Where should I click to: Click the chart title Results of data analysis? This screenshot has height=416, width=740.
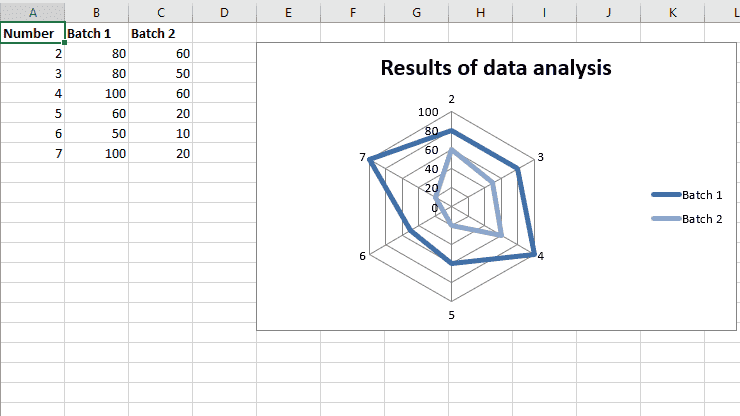point(496,68)
